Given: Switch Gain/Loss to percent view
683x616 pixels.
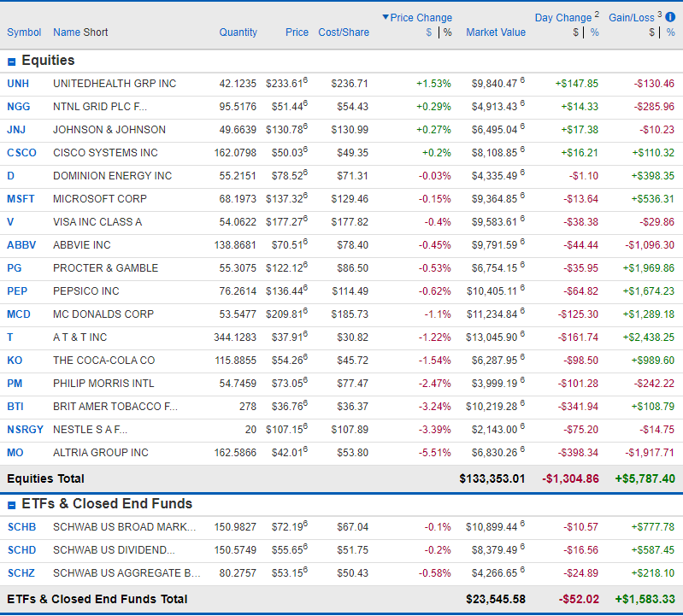Looking at the screenshot, I should (x=670, y=32).
